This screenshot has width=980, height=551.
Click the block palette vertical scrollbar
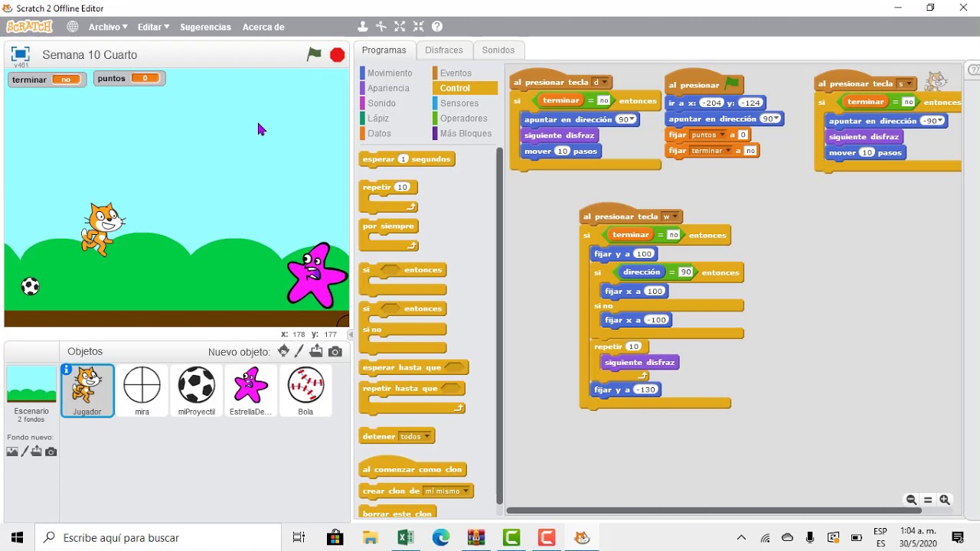tap(500, 325)
